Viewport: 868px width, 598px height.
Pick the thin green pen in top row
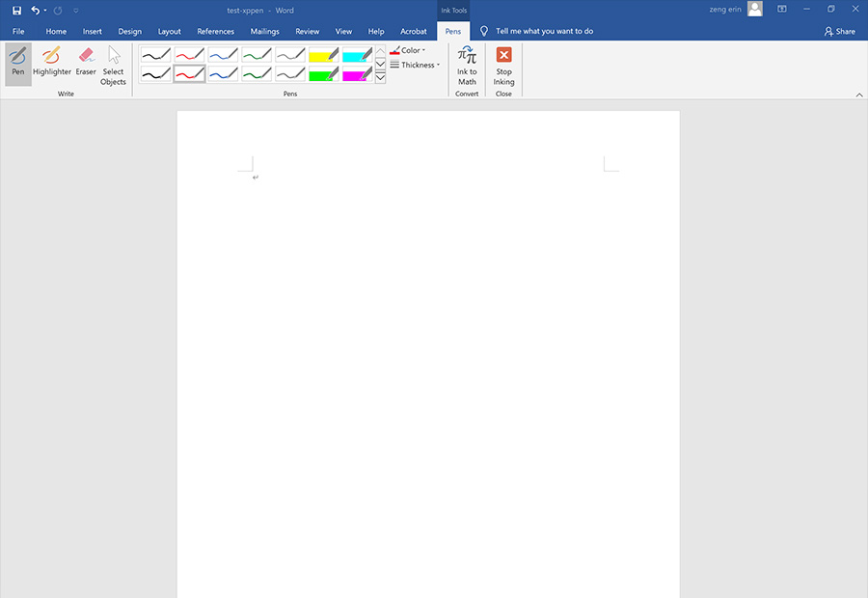tap(257, 55)
